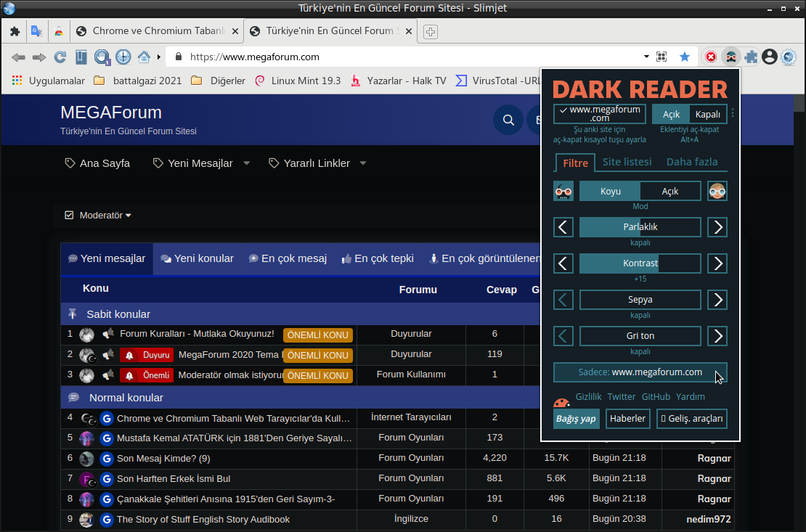Viewport: 806px width, 532px height.
Task: Expand hidden toolbar buttons arrow
Action: [159, 57]
